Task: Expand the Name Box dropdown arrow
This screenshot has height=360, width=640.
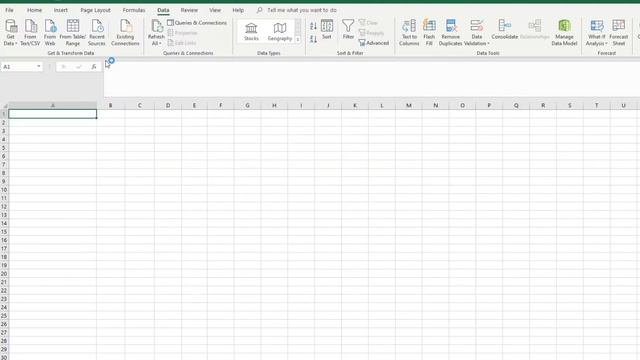Action: pyautogui.click(x=38, y=67)
